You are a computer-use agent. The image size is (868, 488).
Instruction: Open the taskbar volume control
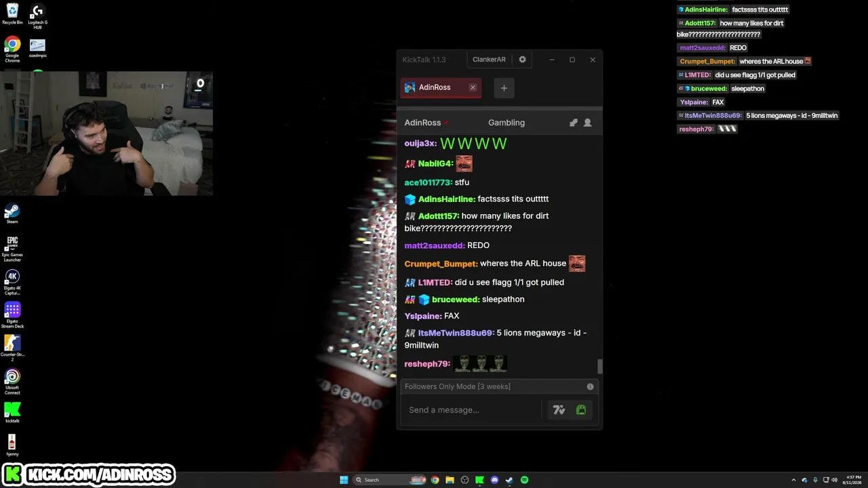click(833, 480)
